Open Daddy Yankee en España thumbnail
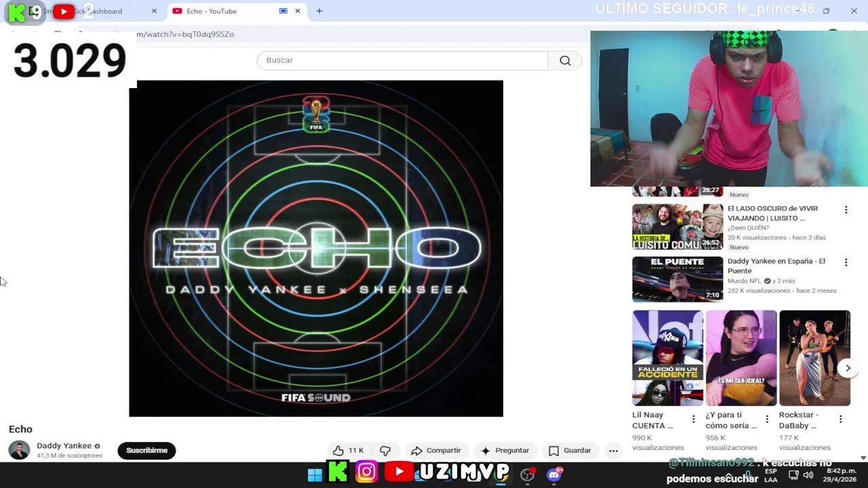868x488 pixels. 677,279
